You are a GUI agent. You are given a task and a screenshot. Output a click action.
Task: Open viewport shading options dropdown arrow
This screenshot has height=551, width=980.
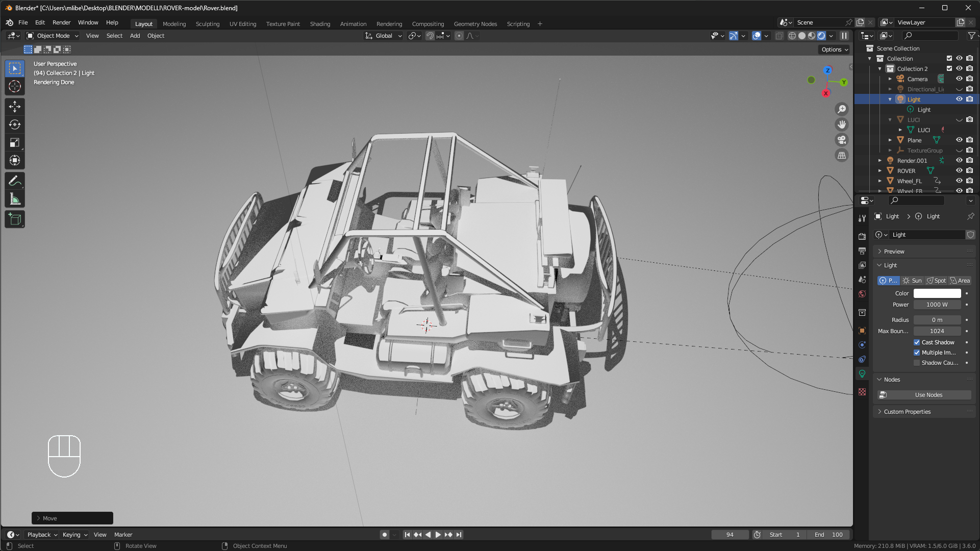tap(832, 36)
